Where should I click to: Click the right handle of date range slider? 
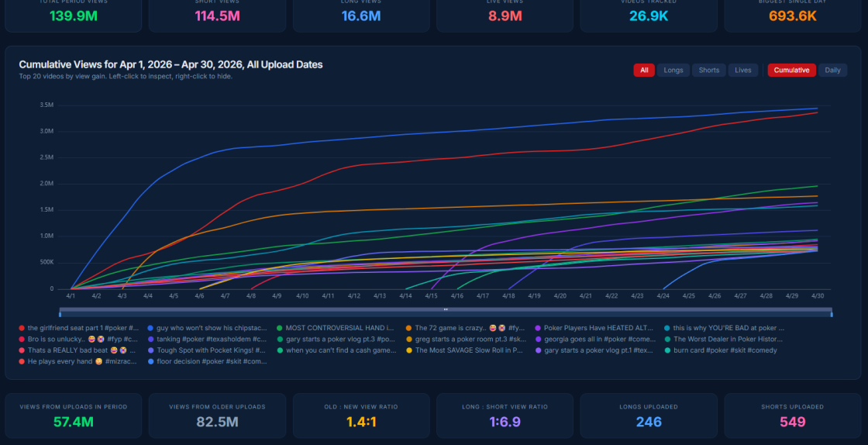point(831,315)
